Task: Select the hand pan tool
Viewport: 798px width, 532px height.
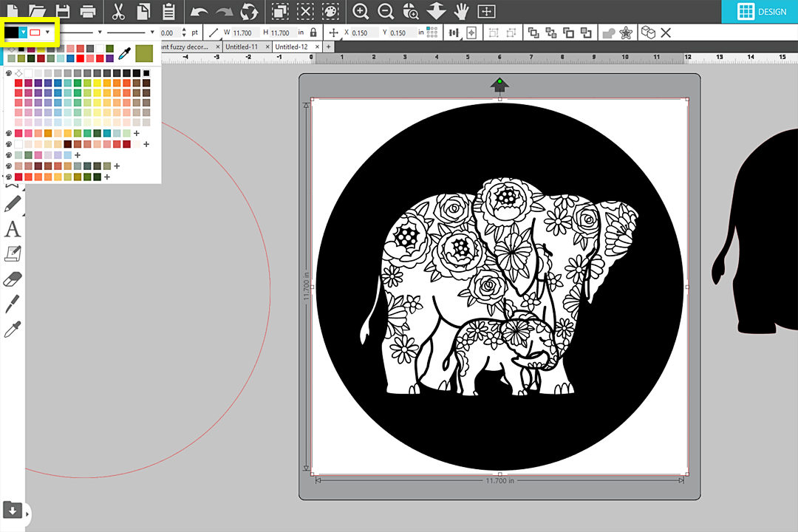Action: pyautogui.click(x=461, y=10)
